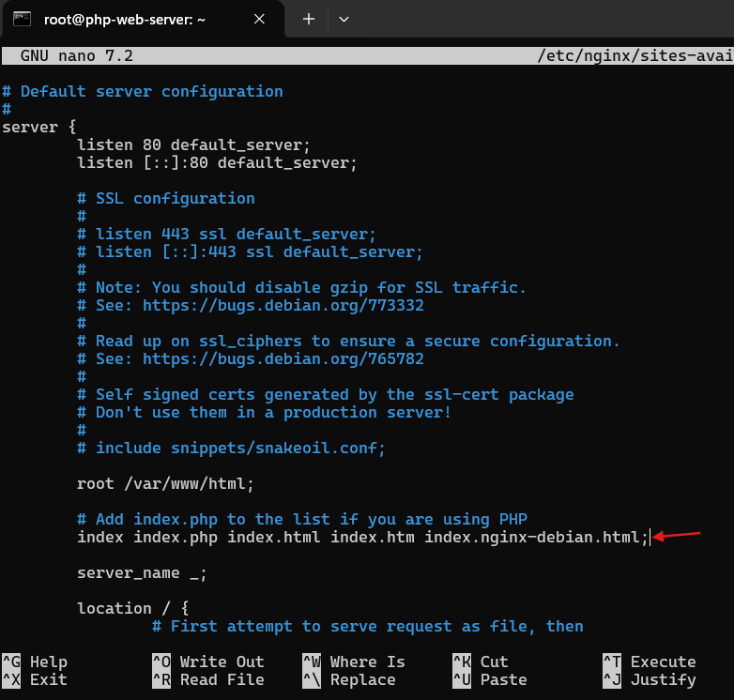
Task: Click the GNU nano 7.2 title text
Action: point(77,55)
